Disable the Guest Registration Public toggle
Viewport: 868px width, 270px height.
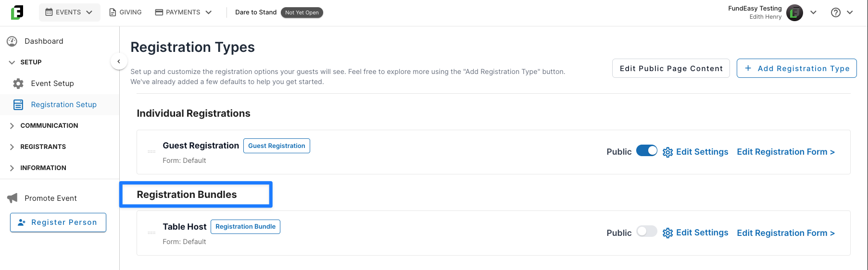pos(646,151)
